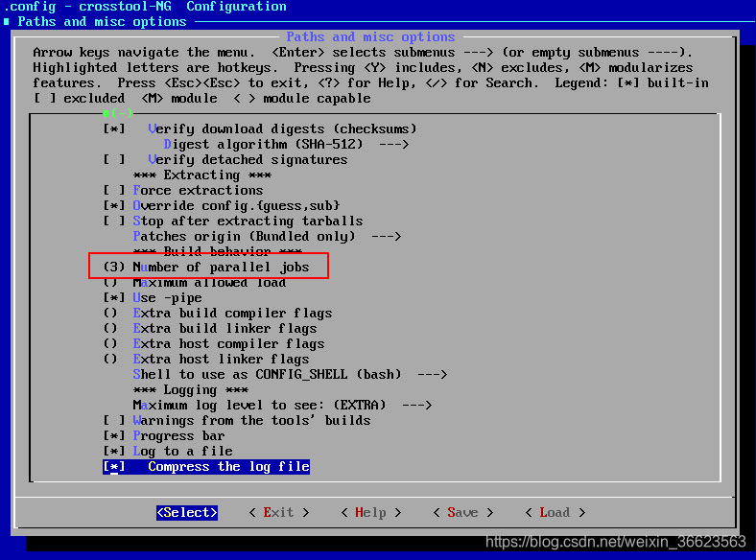Click the Save button
The height and width of the screenshot is (560, 756).
click(462, 512)
